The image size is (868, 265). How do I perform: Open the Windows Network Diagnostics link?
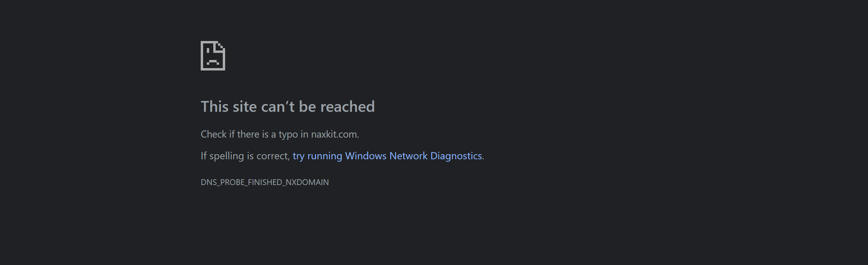(387, 156)
